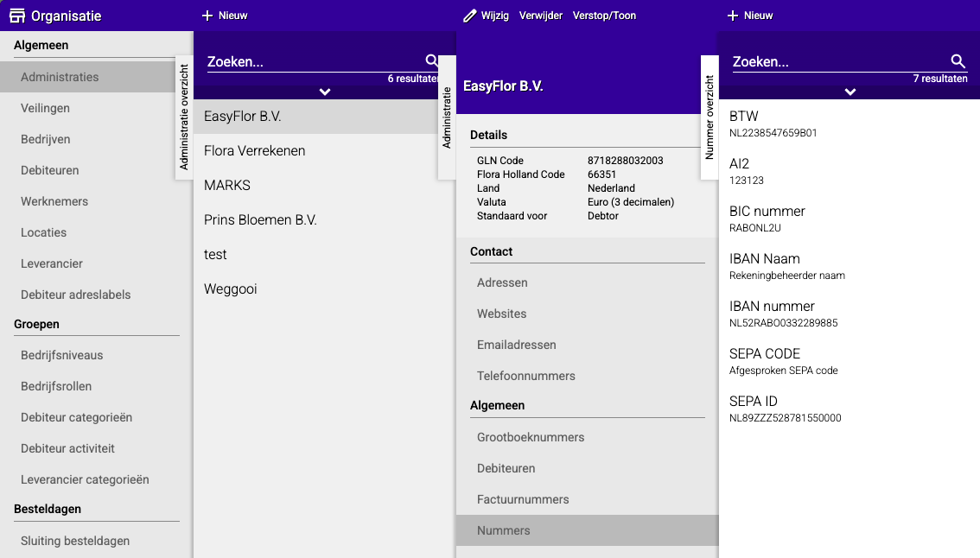The height and width of the screenshot is (558, 980).
Task: Click the GLN Code value 8718288032003
Action: (x=625, y=161)
